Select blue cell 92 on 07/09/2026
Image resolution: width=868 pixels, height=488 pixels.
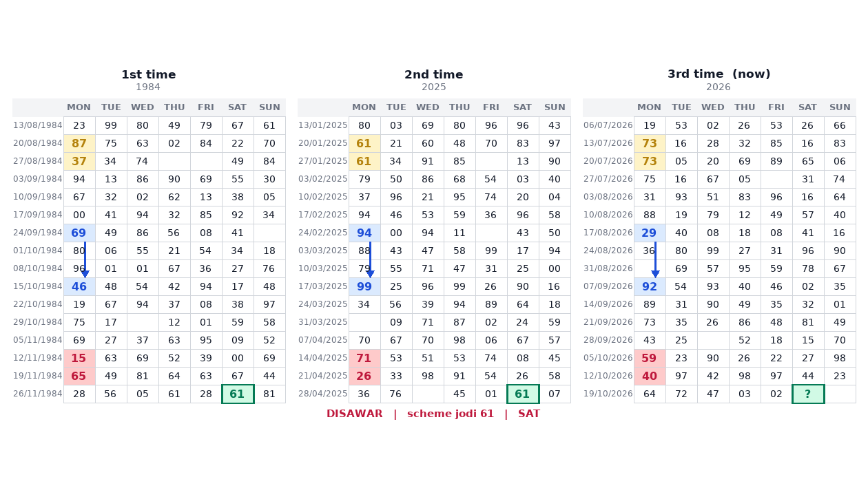tap(650, 286)
